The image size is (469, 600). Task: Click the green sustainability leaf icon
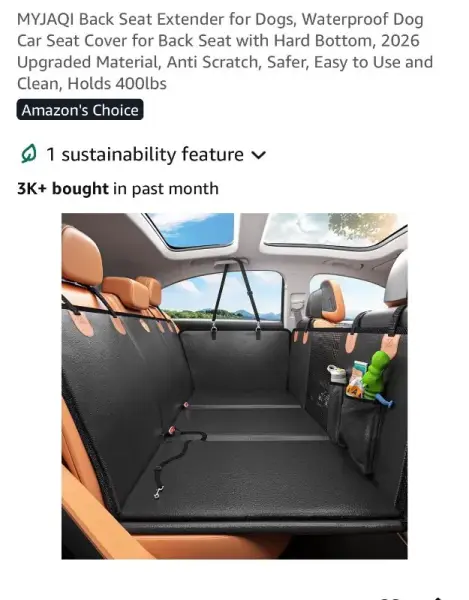click(x=29, y=154)
